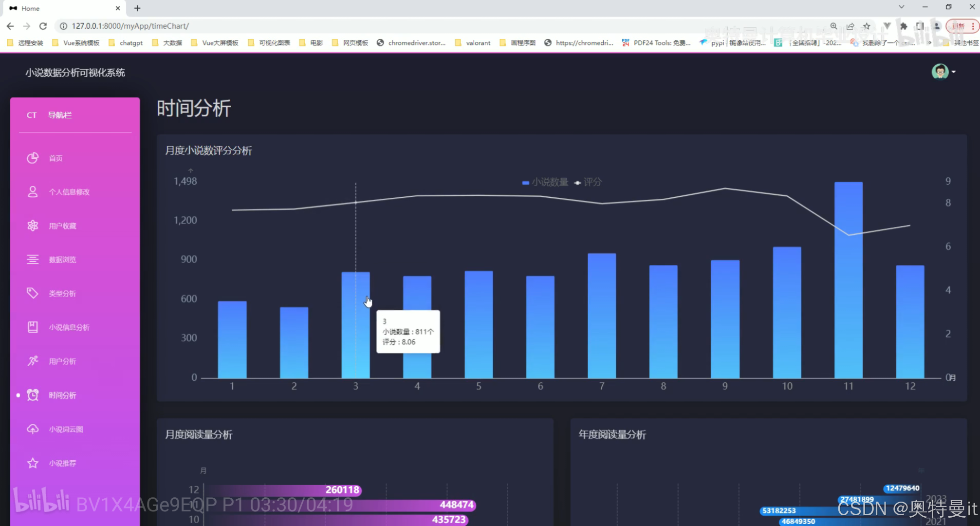This screenshot has width=980, height=526.
Task: Expand the browser tab search chevron
Action: 901,7
